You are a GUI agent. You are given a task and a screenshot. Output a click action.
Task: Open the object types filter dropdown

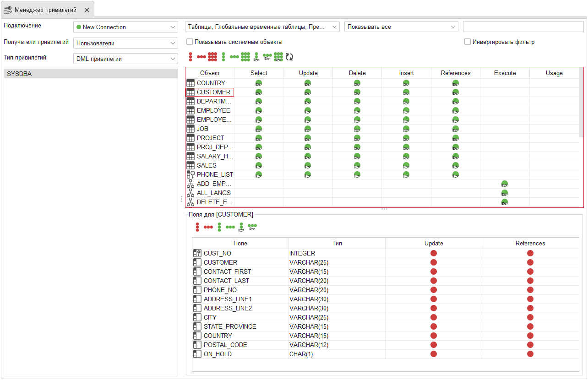tap(262, 27)
